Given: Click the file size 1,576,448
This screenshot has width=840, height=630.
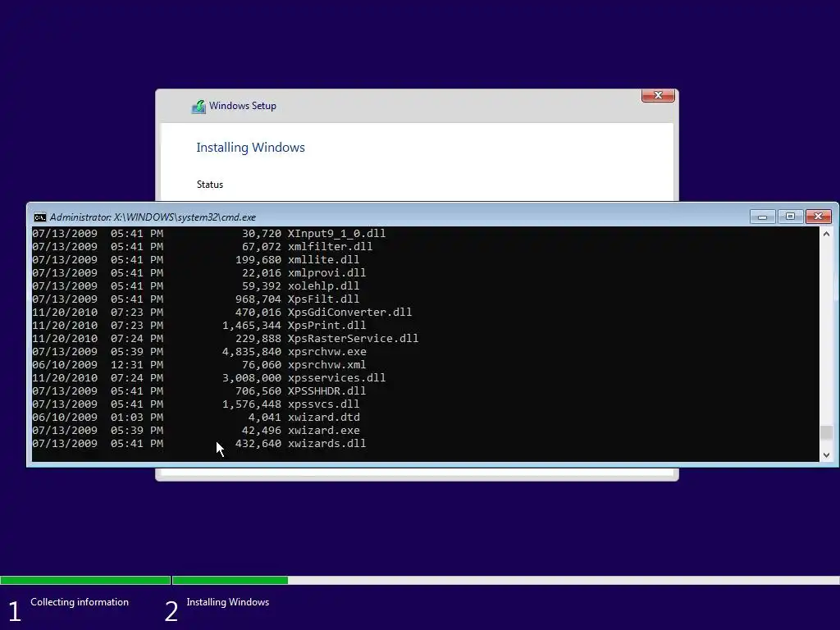Looking at the screenshot, I should point(252,404).
